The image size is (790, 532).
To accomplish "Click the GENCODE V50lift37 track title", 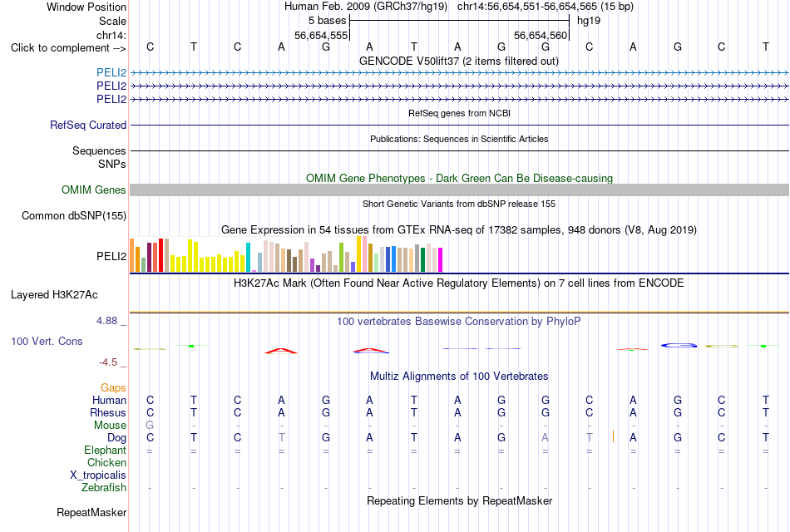I will [459, 61].
